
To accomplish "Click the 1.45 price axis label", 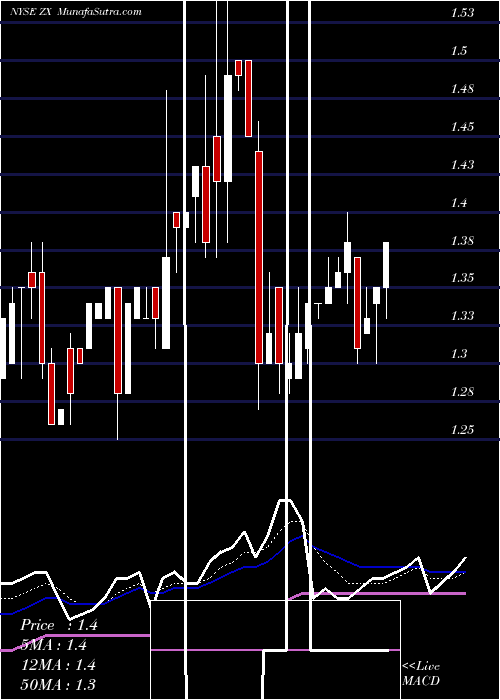I will coord(462,127).
